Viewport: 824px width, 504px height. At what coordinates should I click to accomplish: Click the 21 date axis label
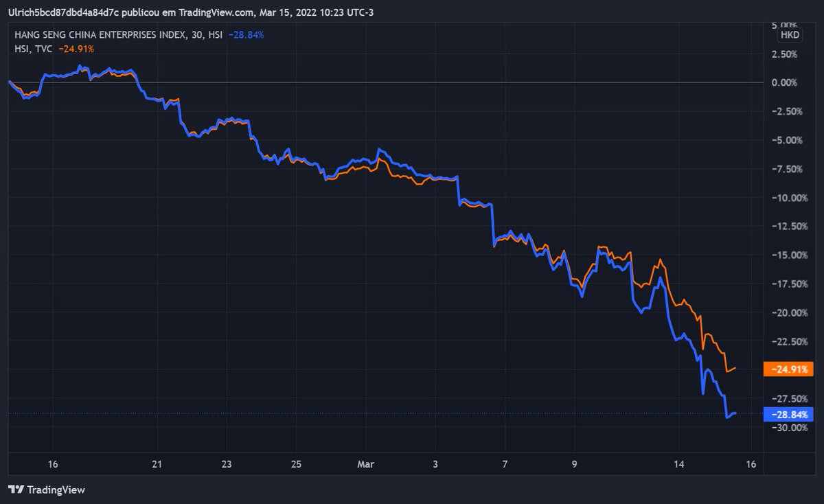(157, 465)
